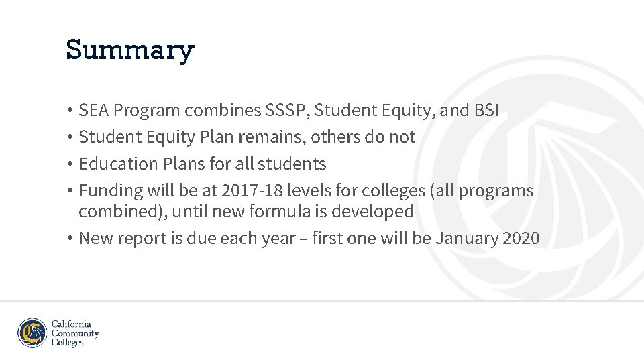Click the California Community Colleges seal logo
This screenshot has height=362, width=644.
(x=32, y=333)
